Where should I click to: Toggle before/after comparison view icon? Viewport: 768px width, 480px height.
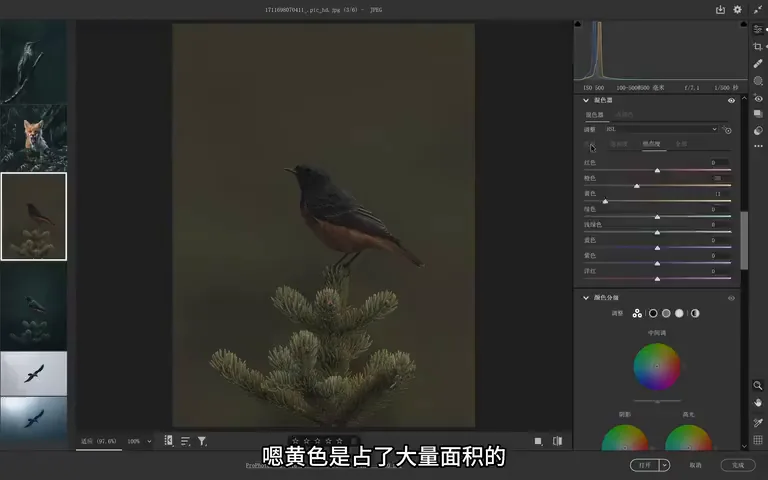click(557, 441)
